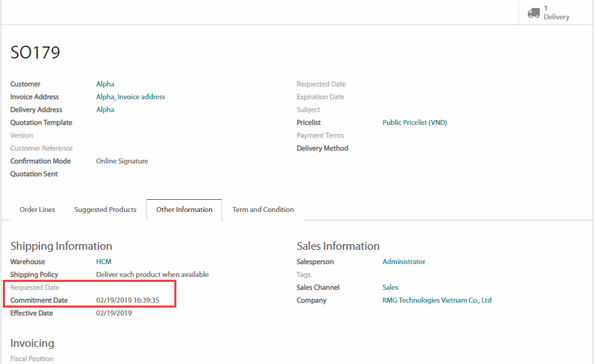
Task: Click the Shipping Information section heading
Action: point(61,246)
